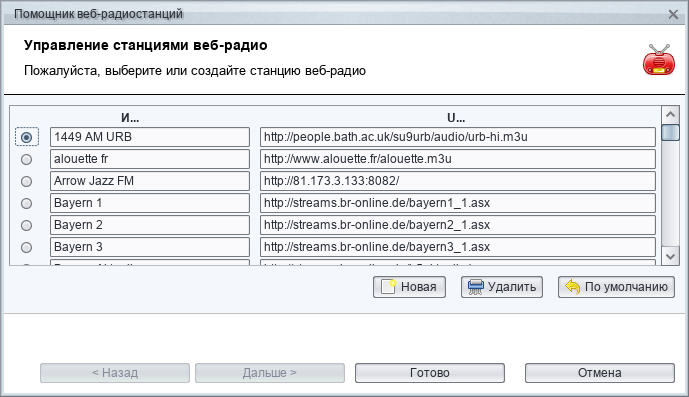Click the yellow undo arrow icon
Image resolution: width=689 pixels, height=397 pixels.
573,287
